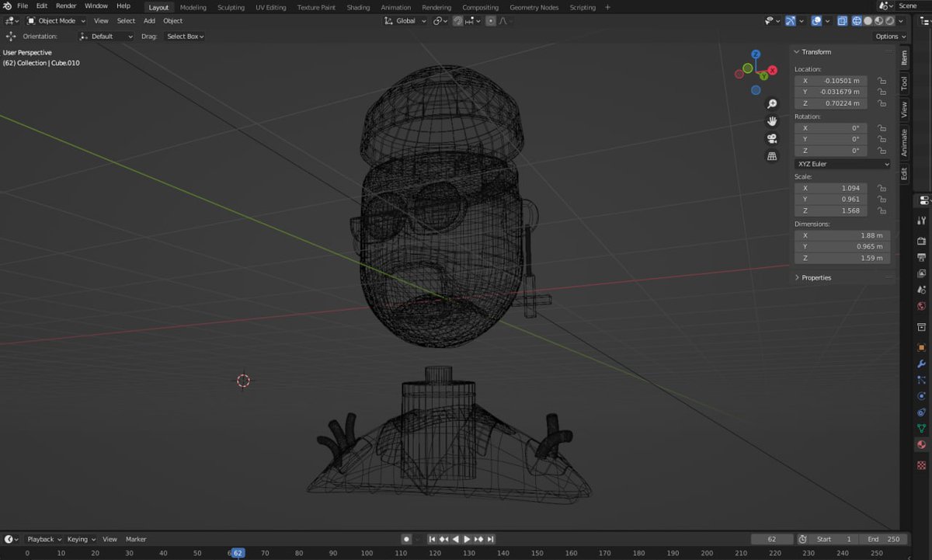932x560 pixels.
Task: Expand the Properties panel
Action: pyautogui.click(x=816, y=277)
